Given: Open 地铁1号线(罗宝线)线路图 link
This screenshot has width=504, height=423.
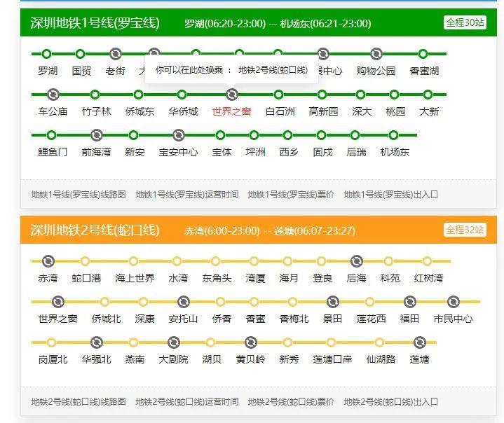Looking at the screenshot, I should tap(79, 194).
